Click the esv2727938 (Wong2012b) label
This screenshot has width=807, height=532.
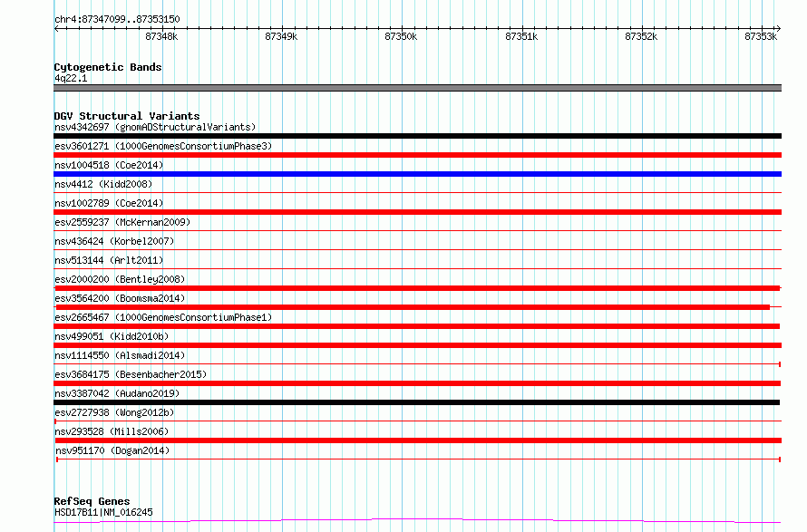click(x=114, y=412)
